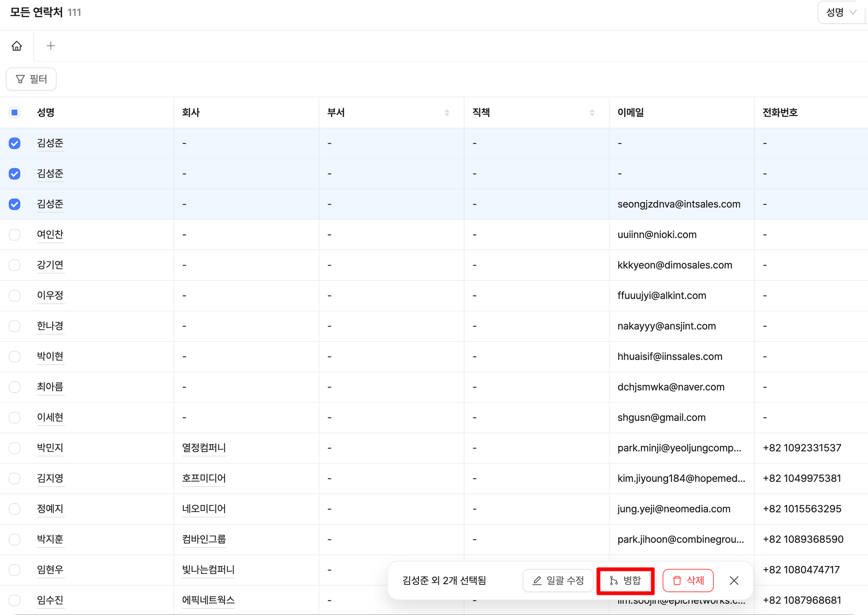This screenshot has height=615, width=868.
Task: Sort by 부서 column arrows
Action: 447,112
